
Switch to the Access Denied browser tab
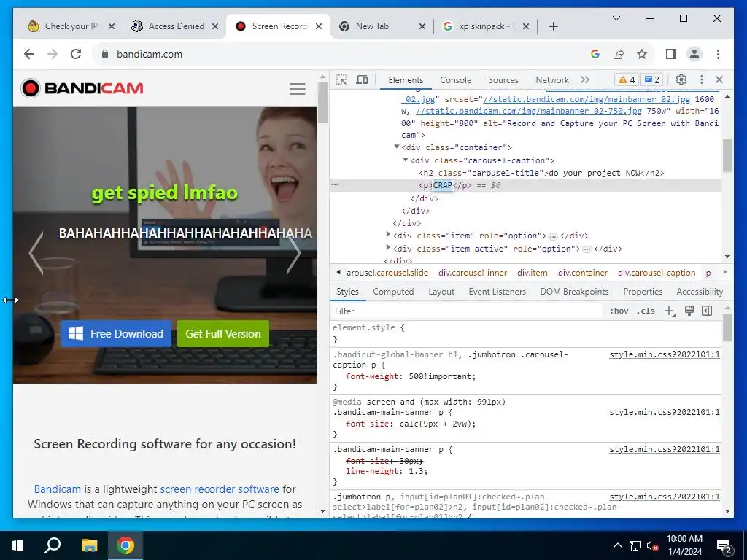[175, 26]
